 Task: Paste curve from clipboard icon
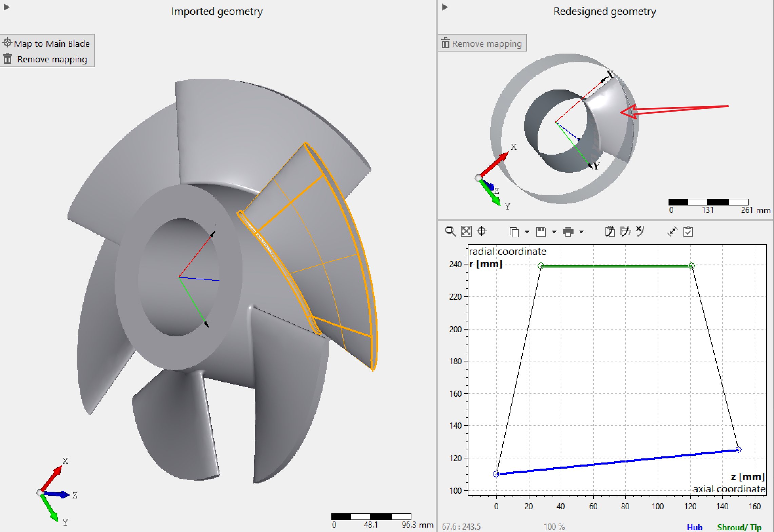coord(610,232)
